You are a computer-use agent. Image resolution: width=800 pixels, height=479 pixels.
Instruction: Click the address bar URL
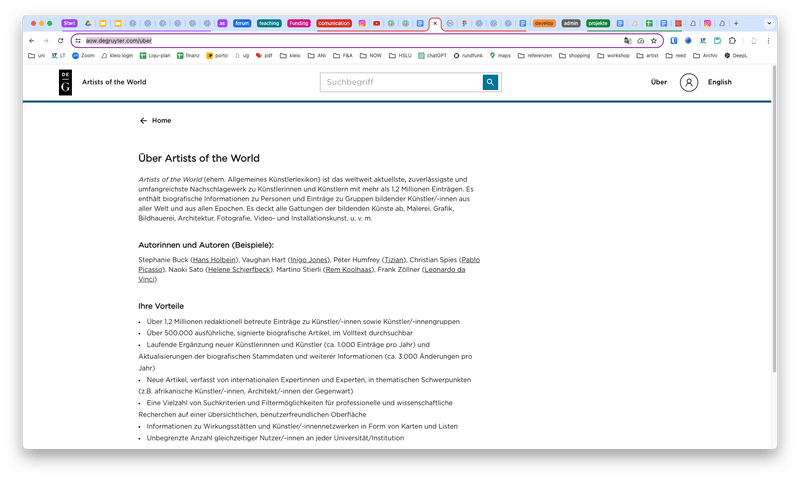coord(119,40)
